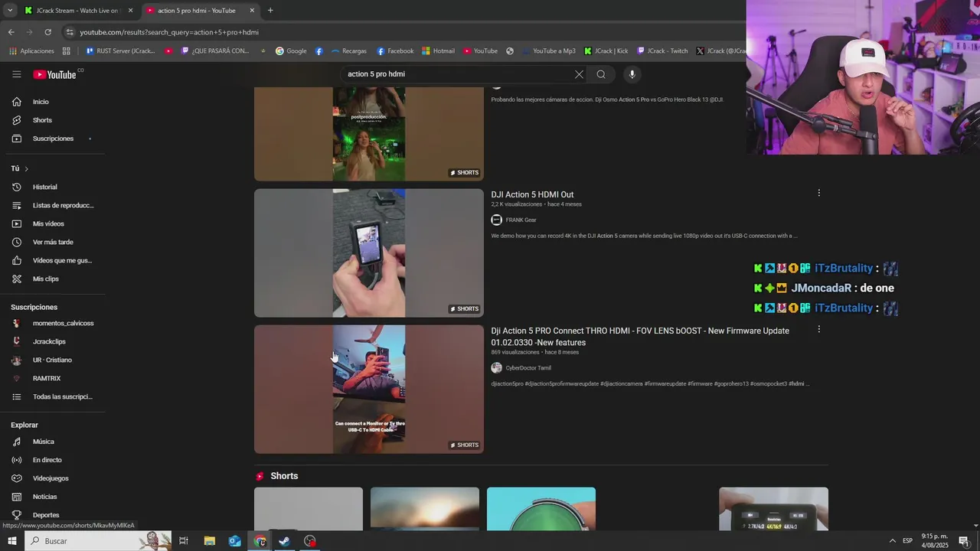Viewport: 980px width, 551px height.
Task: Click the taskbar Buscar search box
Action: pyautogui.click(x=98, y=541)
